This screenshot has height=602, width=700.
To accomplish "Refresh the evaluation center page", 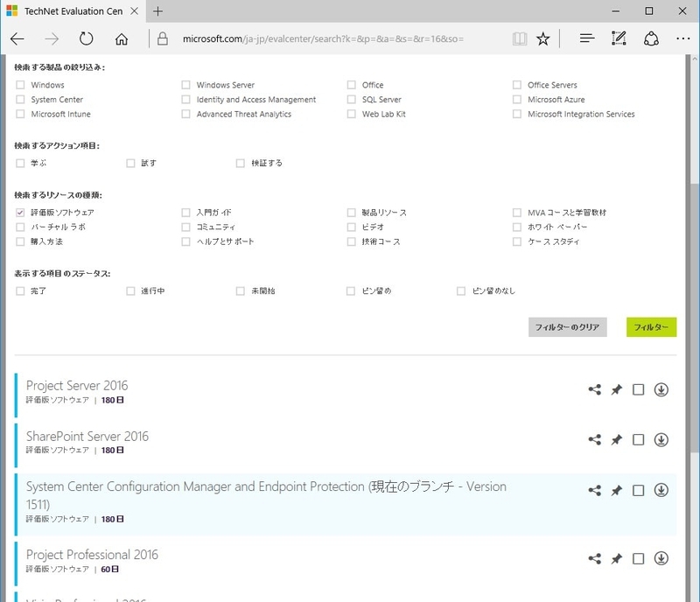I will 85,38.
